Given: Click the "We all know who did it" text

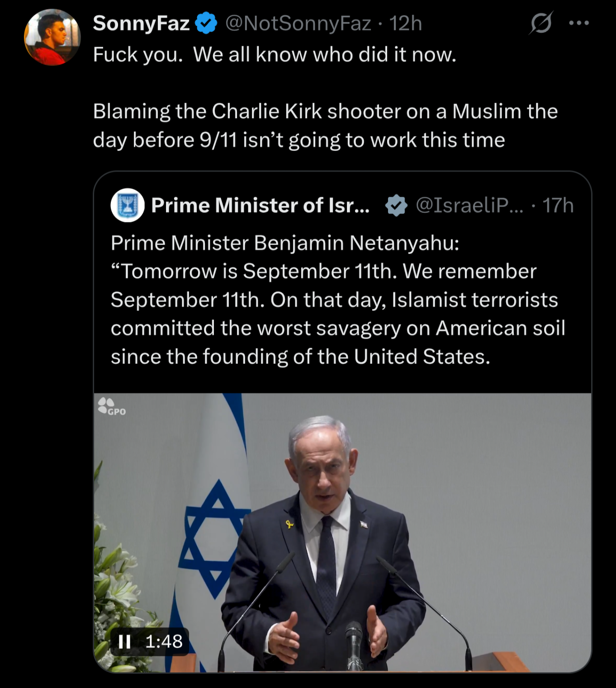Looking at the screenshot, I should pos(324,55).
